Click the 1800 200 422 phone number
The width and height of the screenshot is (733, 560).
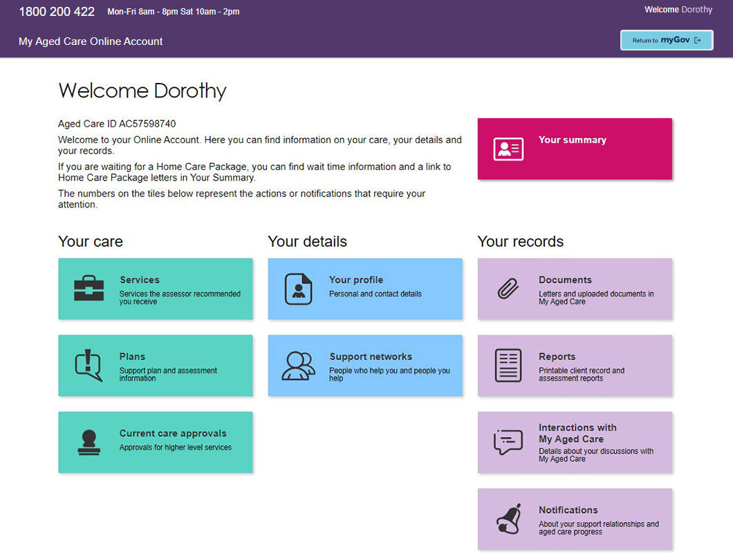[x=57, y=12]
